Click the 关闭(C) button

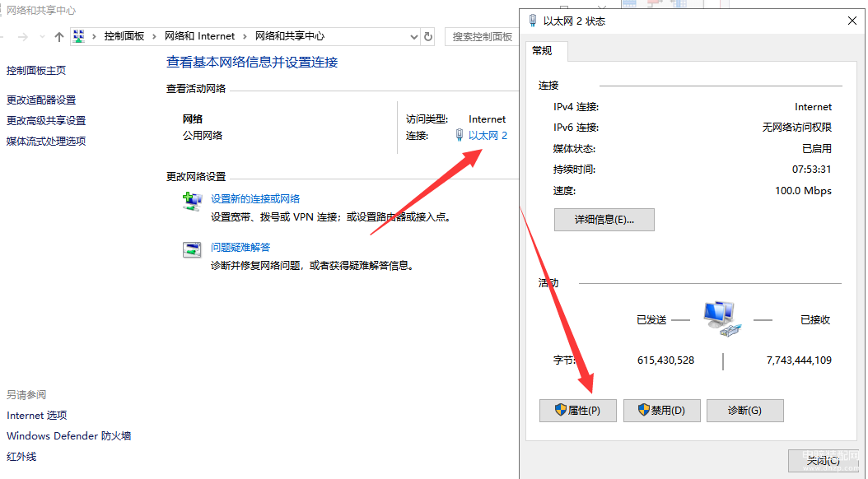point(824,460)
